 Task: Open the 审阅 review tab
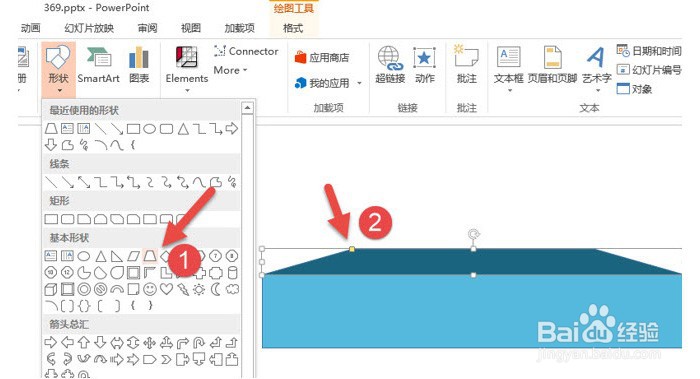(x=147, y=28)
